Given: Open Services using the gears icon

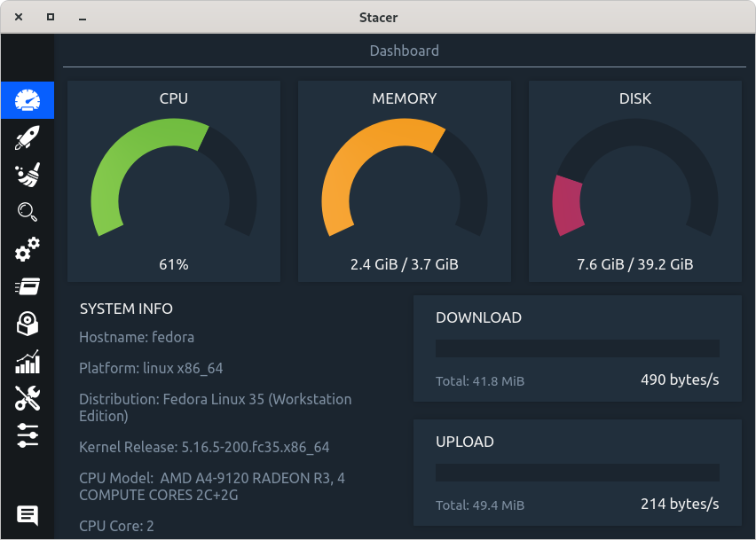Looking at the screenshot, I should 27,249.
